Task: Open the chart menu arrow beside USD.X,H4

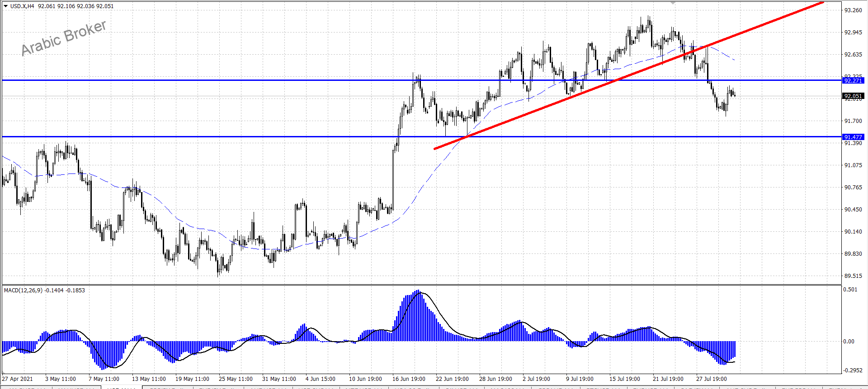Action: [6, 6]
